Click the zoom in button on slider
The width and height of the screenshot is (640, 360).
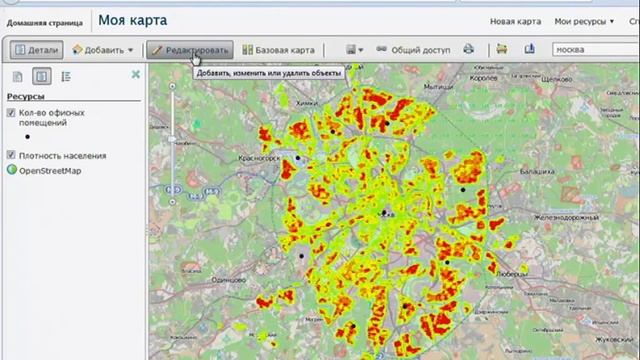point(172,86)
